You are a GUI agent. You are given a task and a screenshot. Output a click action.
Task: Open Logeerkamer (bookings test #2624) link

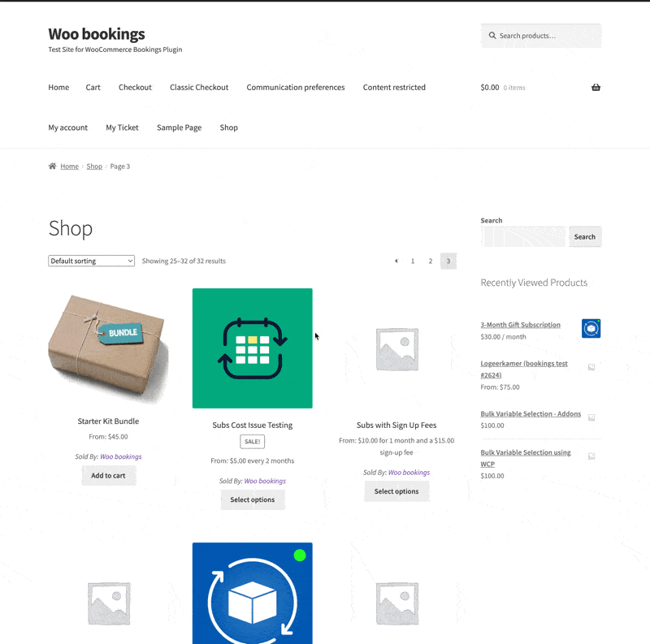click(524, 370)
